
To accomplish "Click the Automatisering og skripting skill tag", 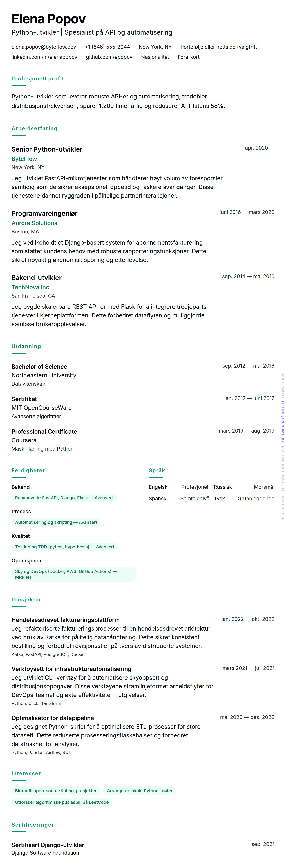I will 56,522.
